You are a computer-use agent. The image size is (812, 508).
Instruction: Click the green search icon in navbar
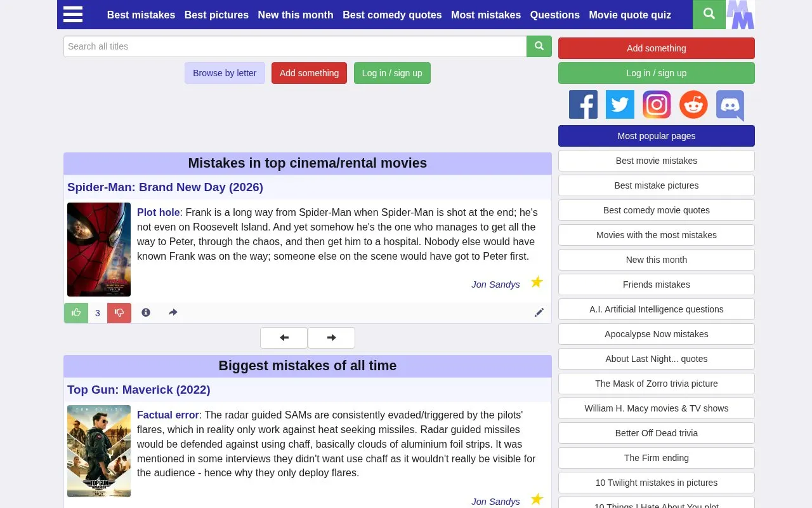point(709,14)
